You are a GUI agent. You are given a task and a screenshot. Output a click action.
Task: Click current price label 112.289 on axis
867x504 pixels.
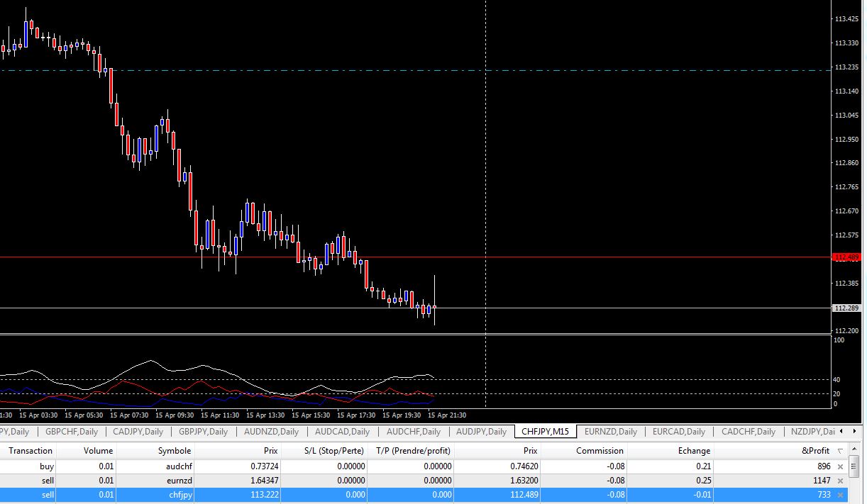847,308
